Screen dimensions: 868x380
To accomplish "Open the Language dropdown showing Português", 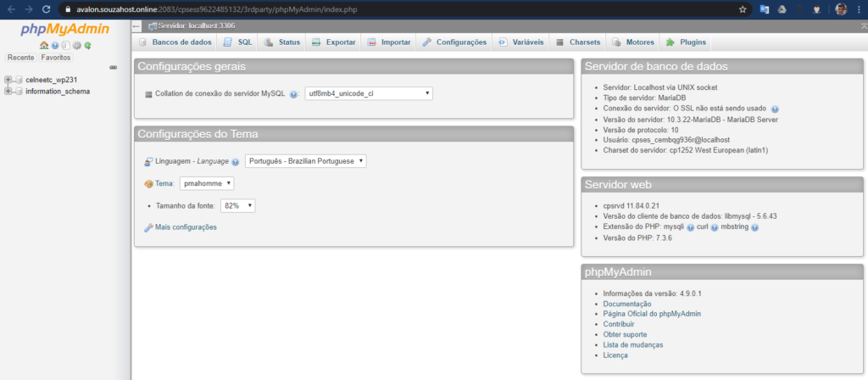I will (x=305, y=160).
